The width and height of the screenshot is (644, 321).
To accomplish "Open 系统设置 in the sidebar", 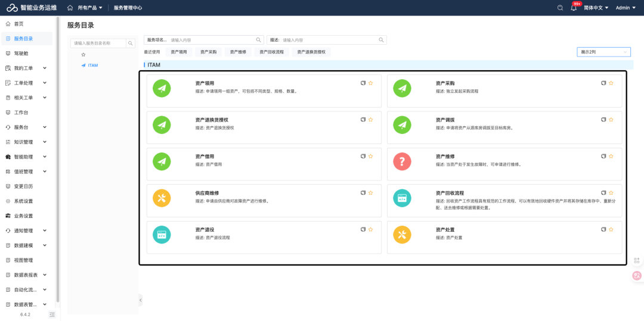I will (x=27, y=201).
